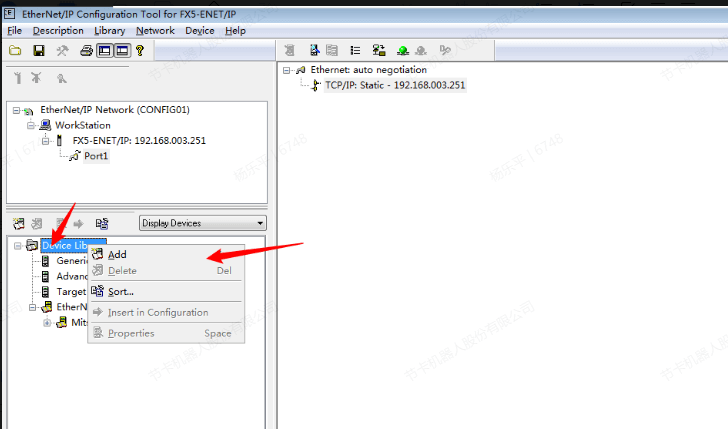Collapse the EtherNet/IP Network tree node
The width and height of the screenshot is (728, 429).
[16, 110]
